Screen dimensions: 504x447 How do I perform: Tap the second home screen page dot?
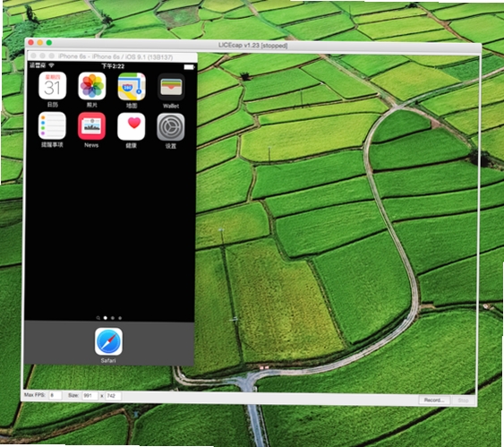pyautogui.click(x=113, y=318)
